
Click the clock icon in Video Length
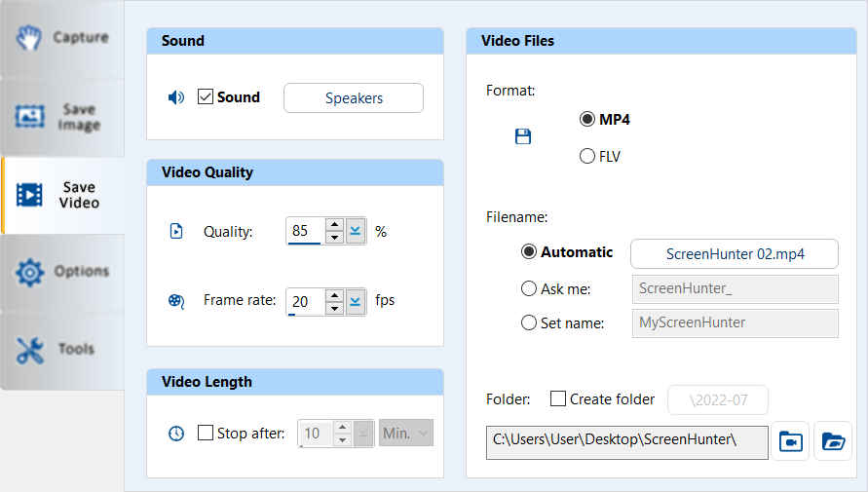point(176,434)
